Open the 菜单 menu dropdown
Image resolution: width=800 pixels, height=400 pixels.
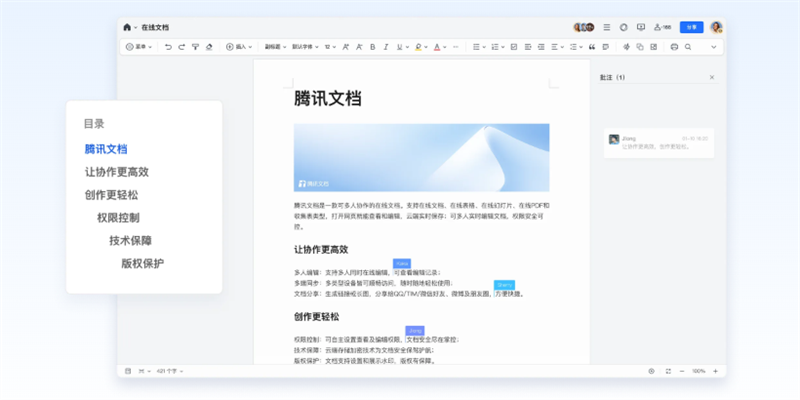coord(139,47)
